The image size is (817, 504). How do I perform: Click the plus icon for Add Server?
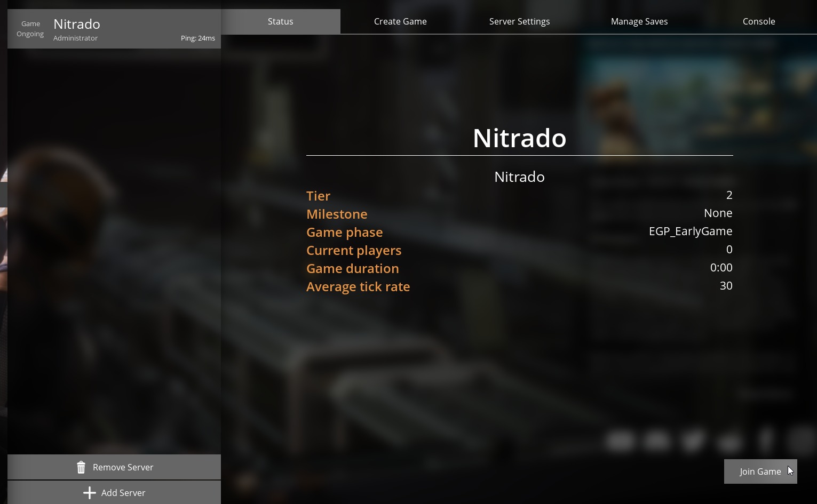point(90,493)
